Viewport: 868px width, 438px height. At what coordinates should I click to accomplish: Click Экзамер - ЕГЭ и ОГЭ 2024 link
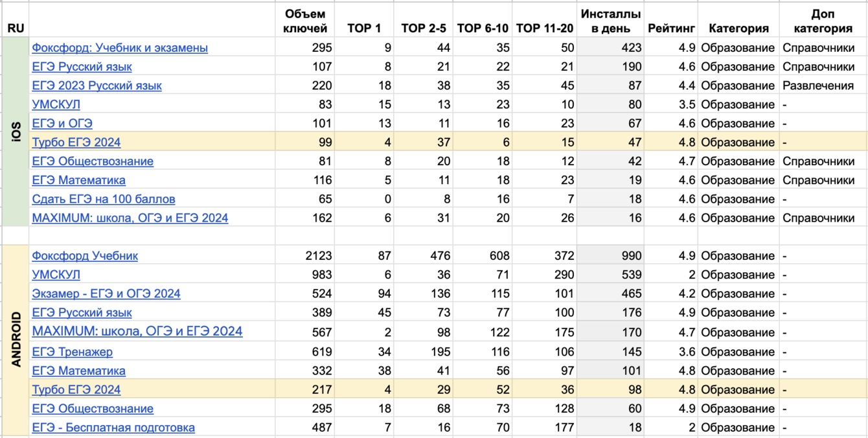(x=106, y=294)
